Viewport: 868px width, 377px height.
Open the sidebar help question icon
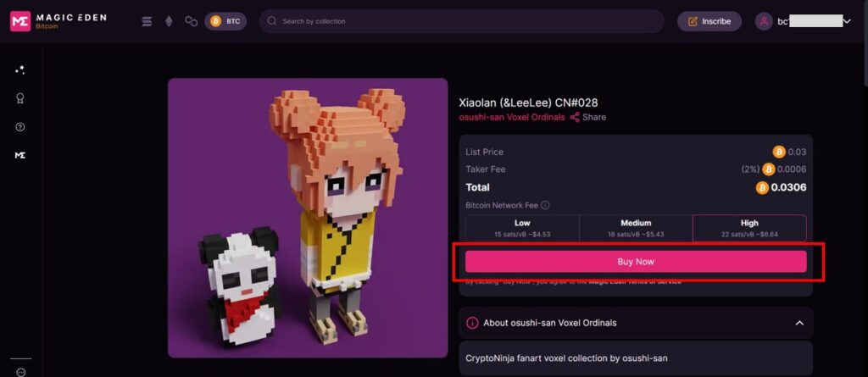pyautogui.click(x=20, y=127)
